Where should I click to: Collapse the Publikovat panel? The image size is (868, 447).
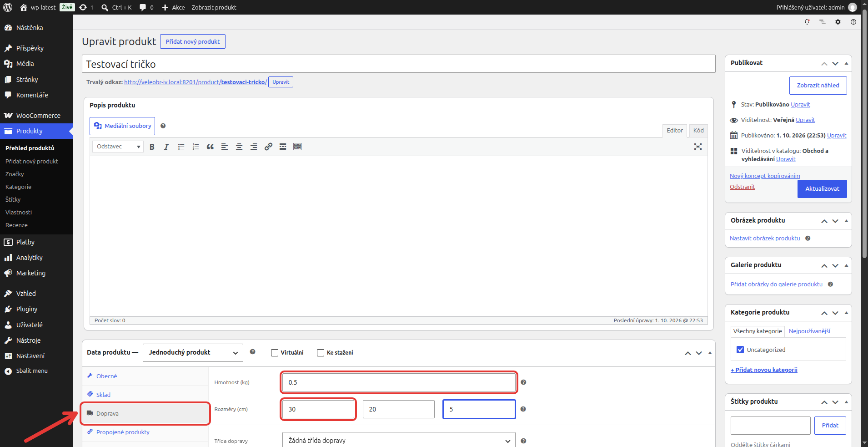[846, 63]
